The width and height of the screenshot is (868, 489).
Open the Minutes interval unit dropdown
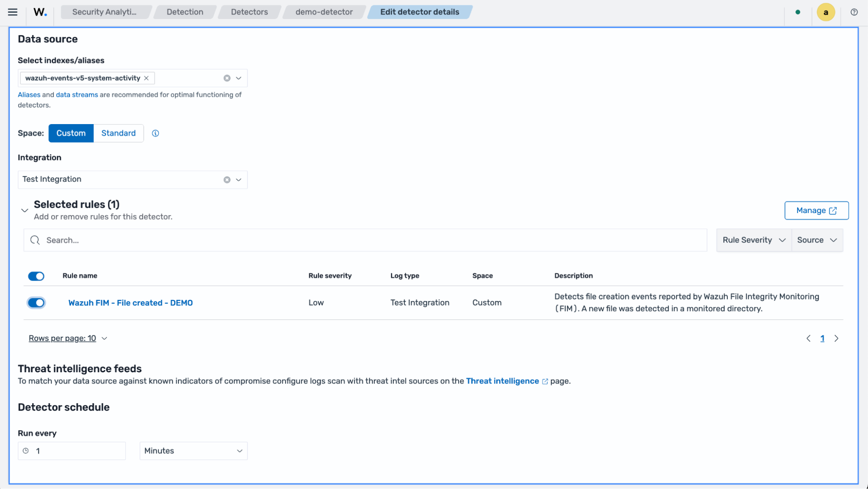point(193,451)
